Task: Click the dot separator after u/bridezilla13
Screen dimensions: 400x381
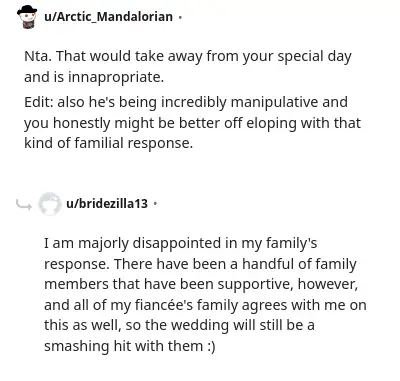Action: (155, 203)
